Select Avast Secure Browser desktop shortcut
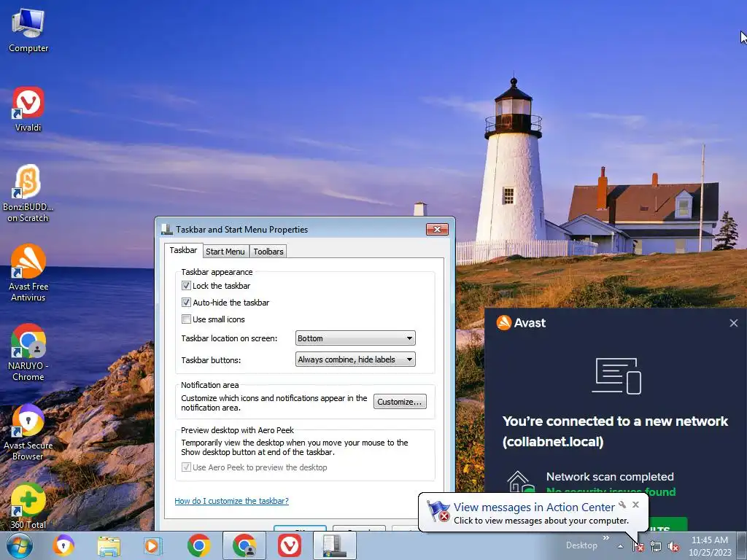Screen dimensions: 747x560 coord(28,432)
